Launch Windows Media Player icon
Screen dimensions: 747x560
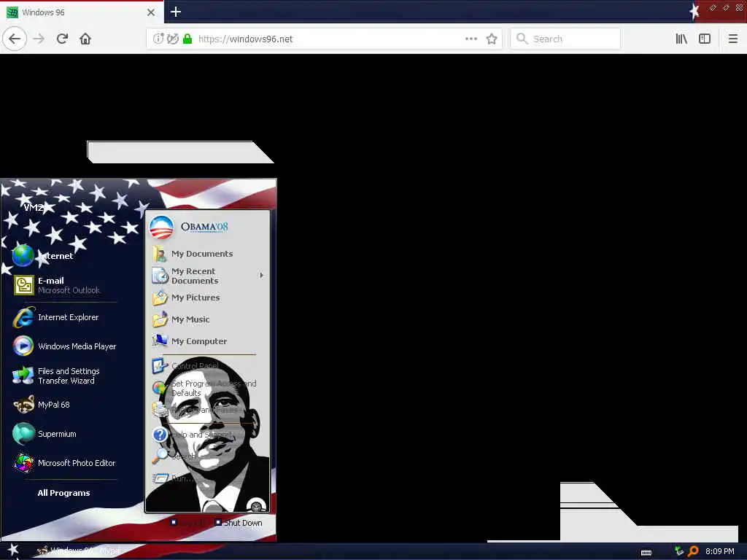[x=23, y=346]
